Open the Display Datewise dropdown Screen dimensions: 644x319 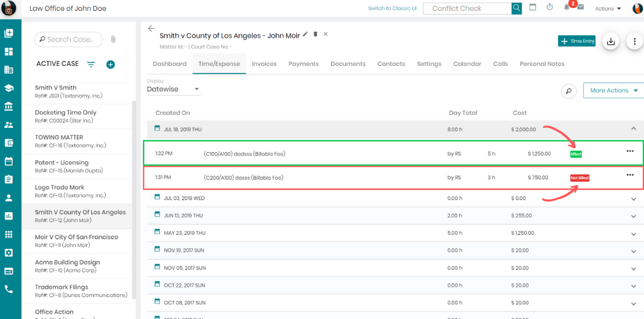tap(174, 89)
